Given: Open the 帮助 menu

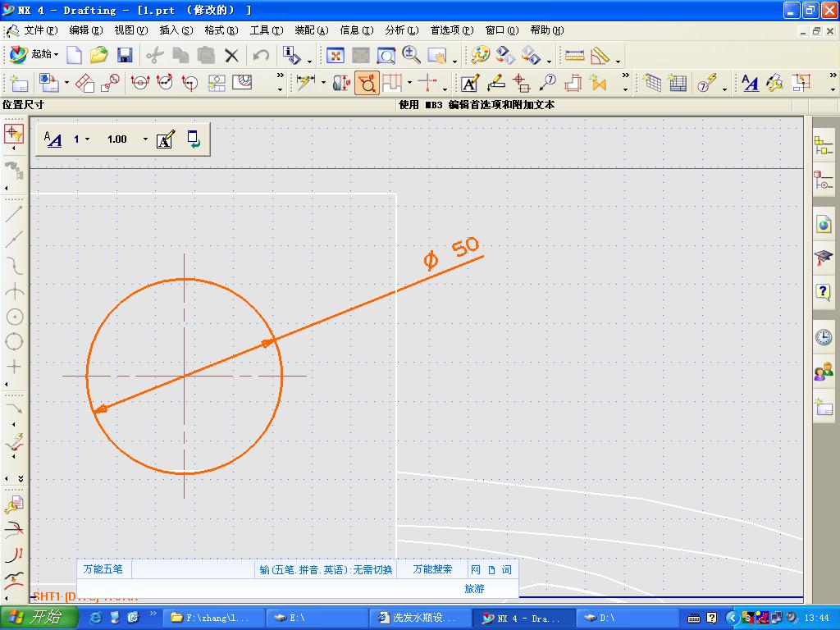Looking at the screenshot, I should (x=547, y=30).
